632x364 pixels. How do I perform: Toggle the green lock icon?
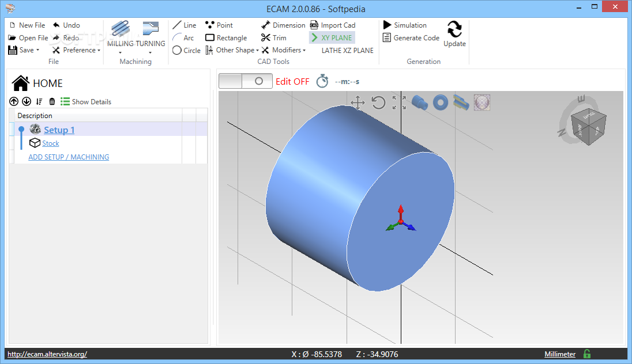pyautogui.click(x=587, y=354)
